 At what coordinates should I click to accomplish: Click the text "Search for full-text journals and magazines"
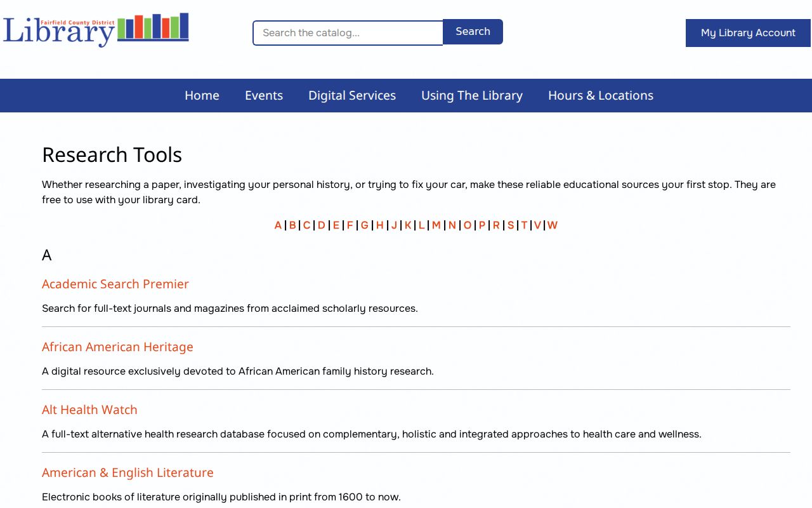coord(230,309)
